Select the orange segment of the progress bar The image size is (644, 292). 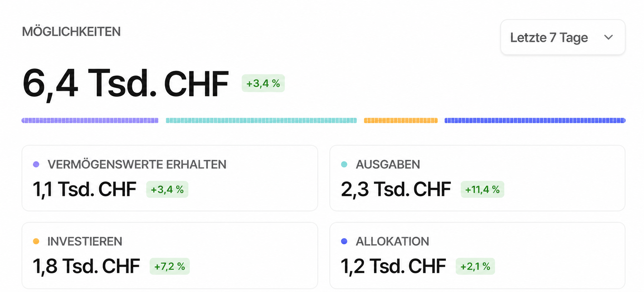click(x=401, y=120)
